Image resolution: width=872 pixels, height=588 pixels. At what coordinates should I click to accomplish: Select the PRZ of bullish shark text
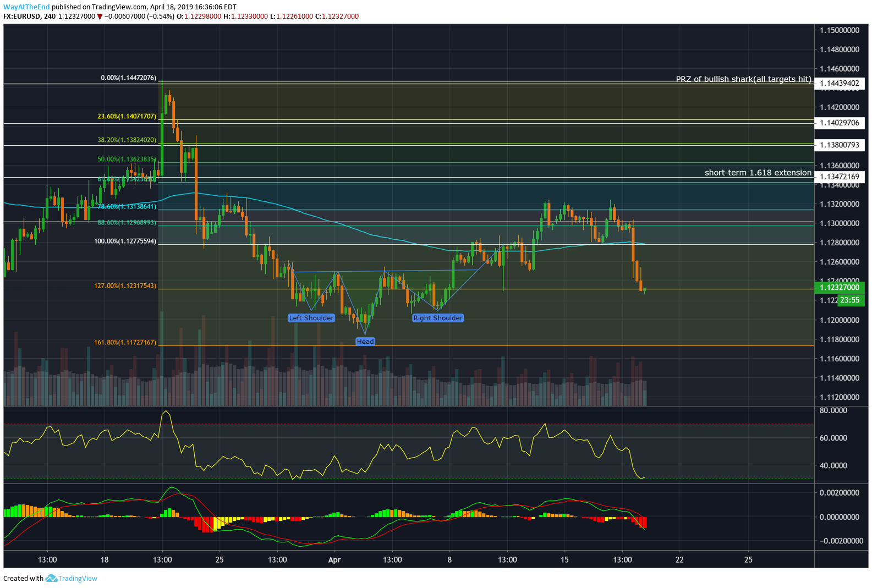pos(744,79)
